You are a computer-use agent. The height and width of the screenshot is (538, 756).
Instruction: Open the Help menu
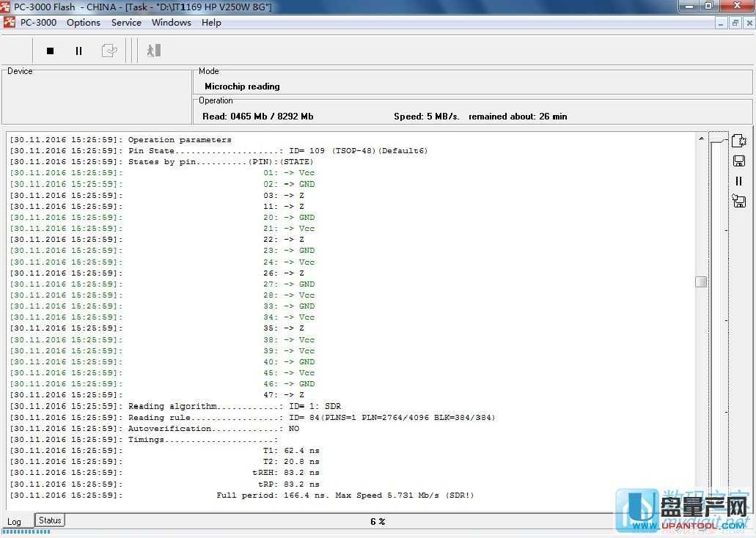211,23
